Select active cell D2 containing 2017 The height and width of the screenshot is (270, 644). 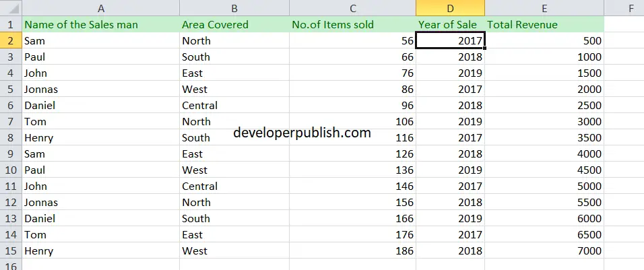[x=450, y=40]
